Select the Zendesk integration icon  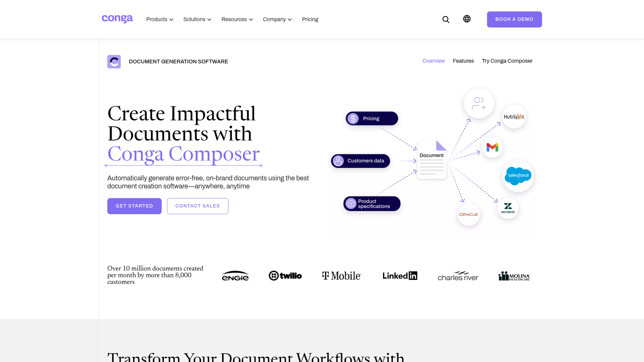point(508,208)
